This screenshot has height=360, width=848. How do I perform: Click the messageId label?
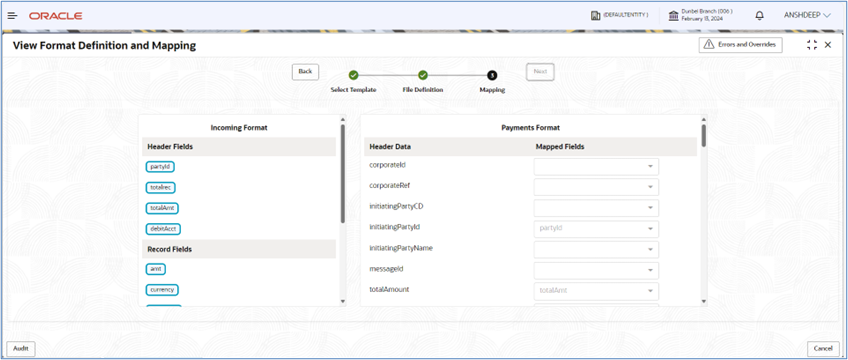pyautogui.click(x=386, y=269)
